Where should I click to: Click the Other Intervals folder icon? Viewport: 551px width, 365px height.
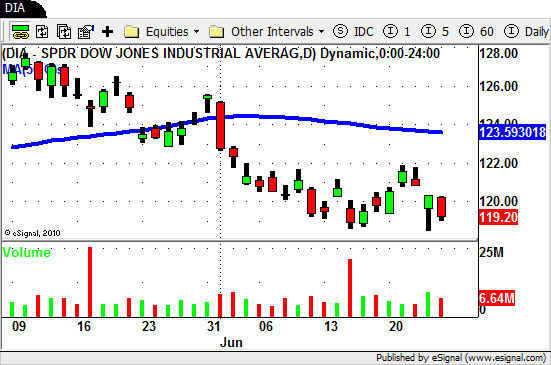[216, 32]
